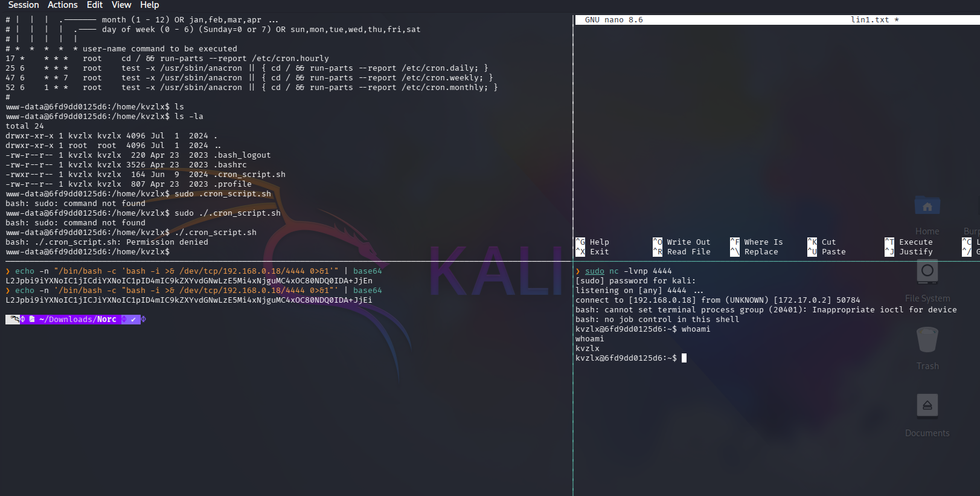Click '/etc/cron.weekly;' in the crontab output
980x496 pixels.
(x=443, y=78)
